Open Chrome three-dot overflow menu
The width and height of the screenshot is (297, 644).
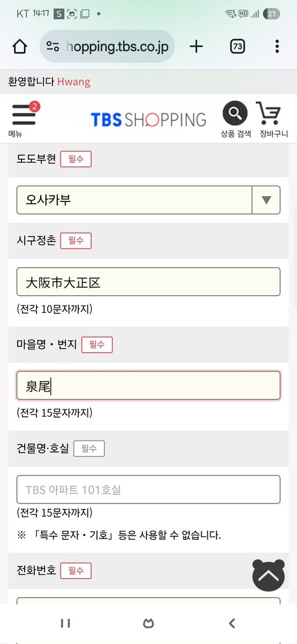277,47
